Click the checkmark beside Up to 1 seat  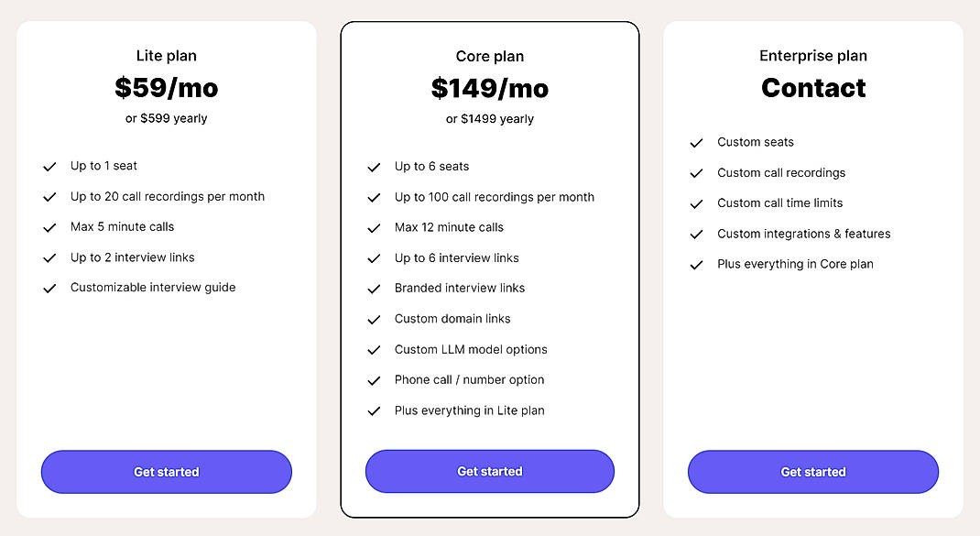click(x=50, y=166)
